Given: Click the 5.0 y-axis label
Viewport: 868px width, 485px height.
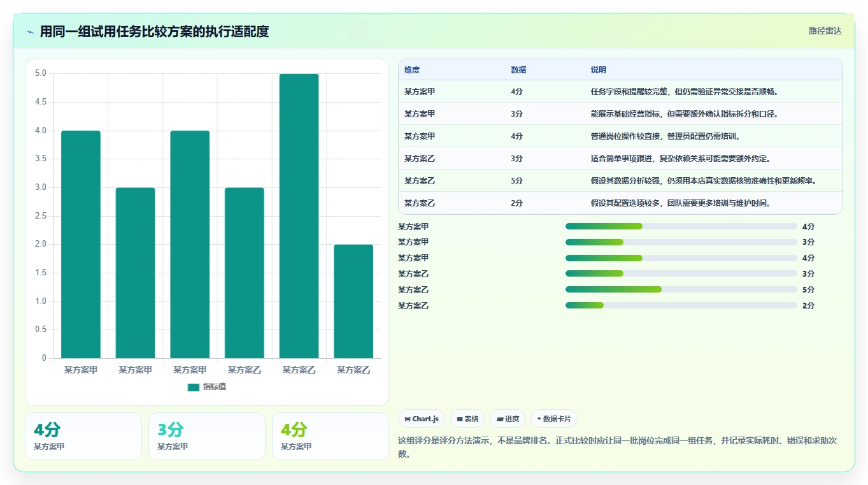Looking at the screenshot, I should pyautogui.click(x=41, y=73).
